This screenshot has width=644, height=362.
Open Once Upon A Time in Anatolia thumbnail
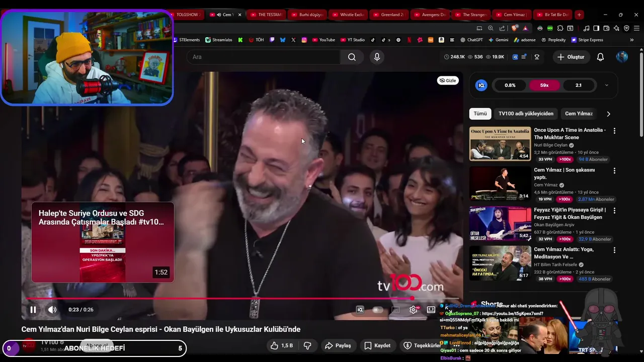coord(500,144)
